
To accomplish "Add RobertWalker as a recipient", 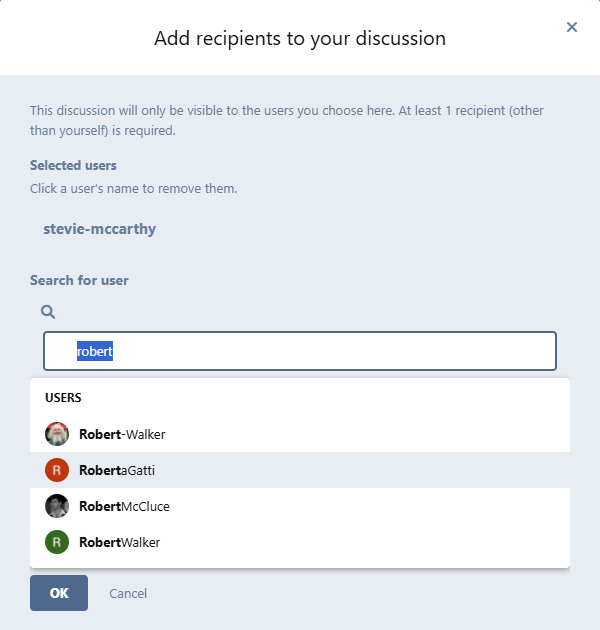I will point(119,542).
